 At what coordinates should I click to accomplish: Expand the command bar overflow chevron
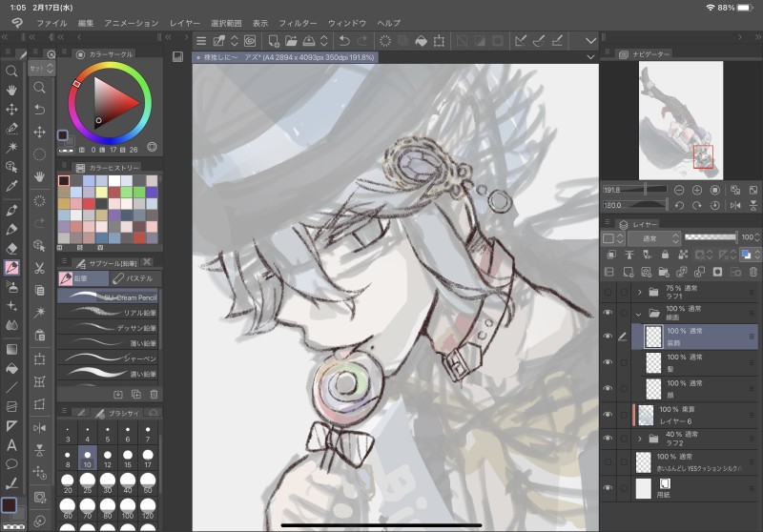(x=590, y=41)
